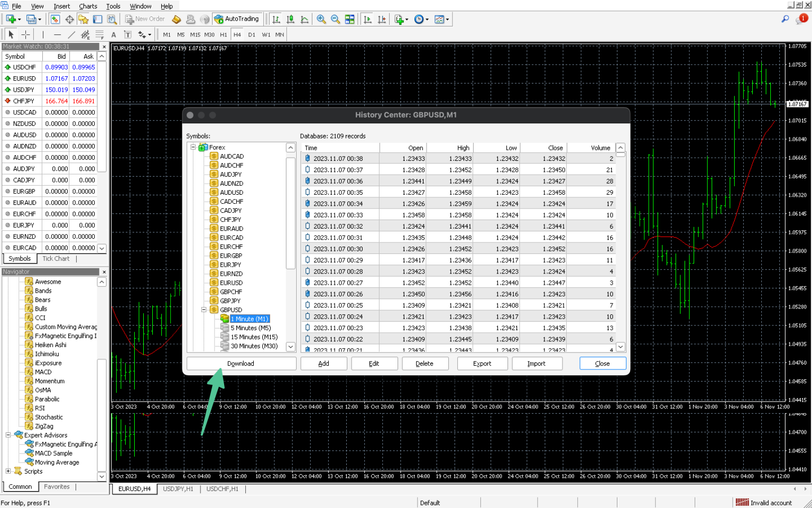Click the Download button in History Center
812x508 pixels.
241,364
